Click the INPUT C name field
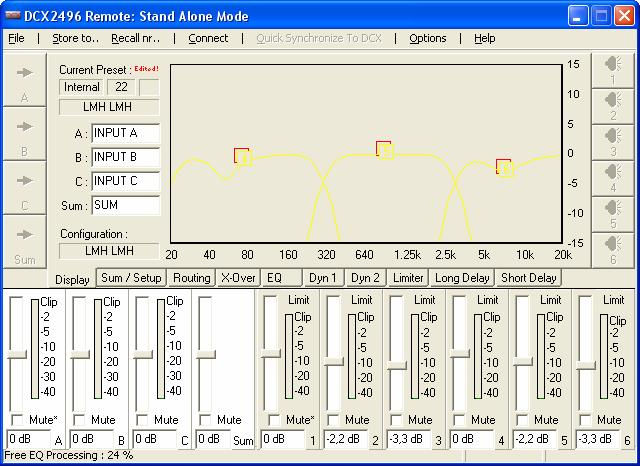 [126, 181]
